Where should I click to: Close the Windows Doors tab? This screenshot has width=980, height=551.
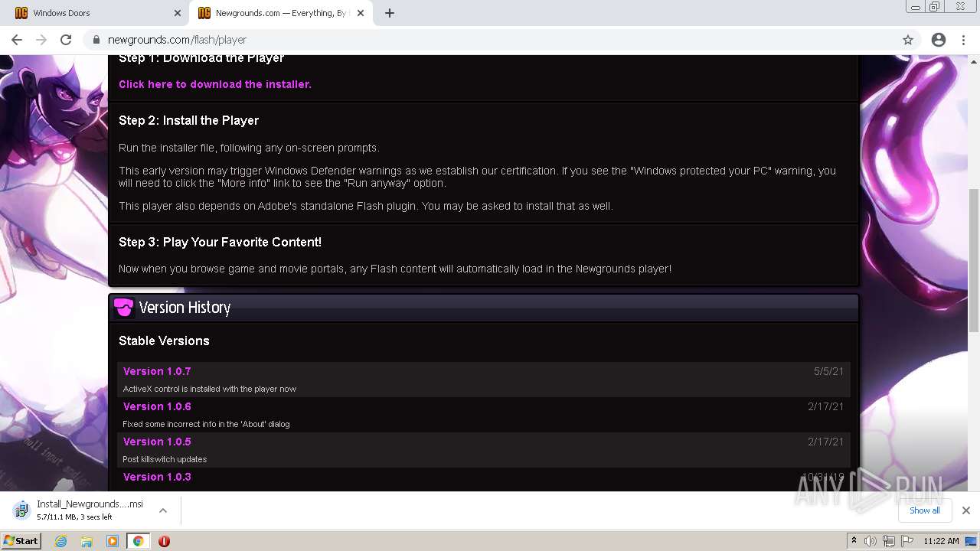point(178,13)
